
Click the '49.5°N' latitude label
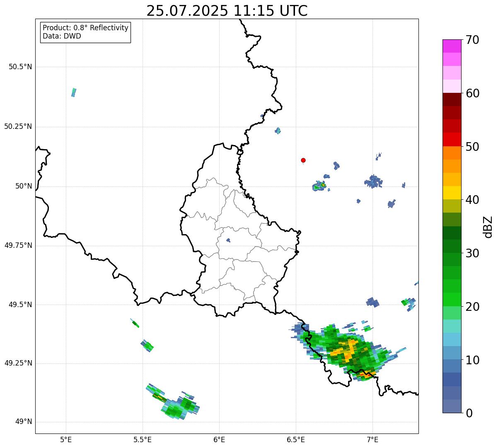[x=20, y=305]
